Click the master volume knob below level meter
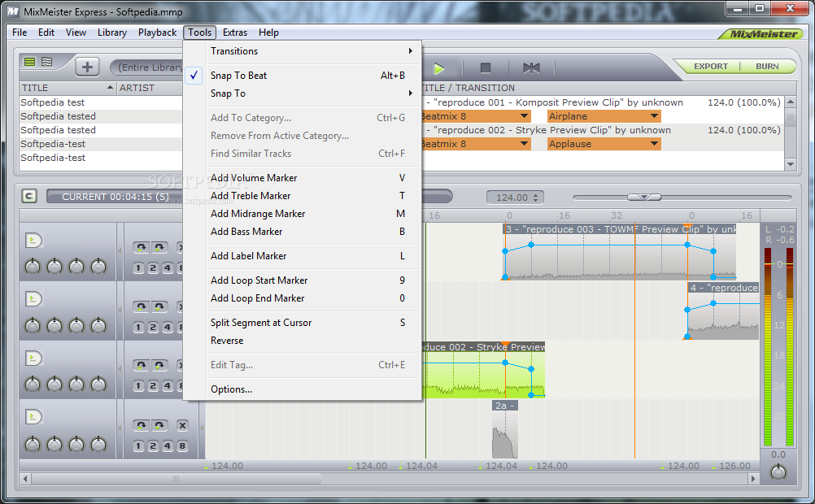The height and width of the screenshot is (504, 815). (x=778, y=472)
